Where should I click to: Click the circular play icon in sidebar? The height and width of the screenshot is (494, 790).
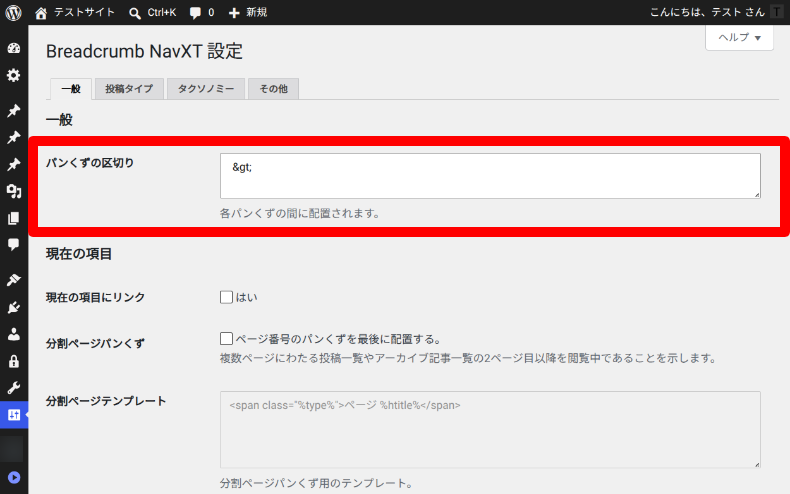click(x=14, y=477)
